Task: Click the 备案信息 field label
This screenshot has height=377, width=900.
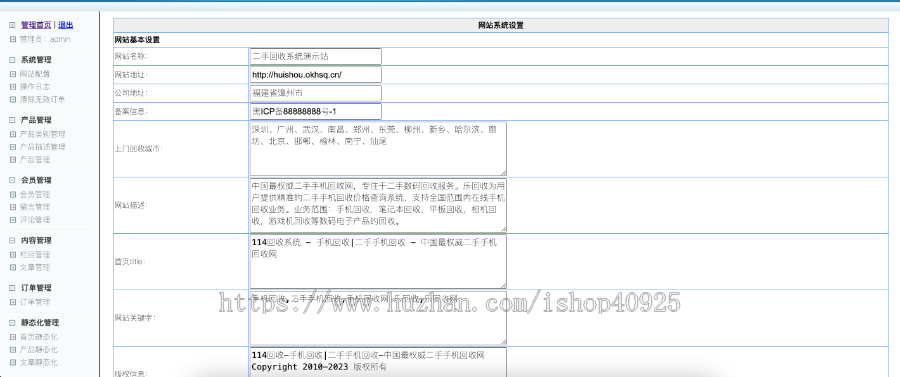Action: 131,112
